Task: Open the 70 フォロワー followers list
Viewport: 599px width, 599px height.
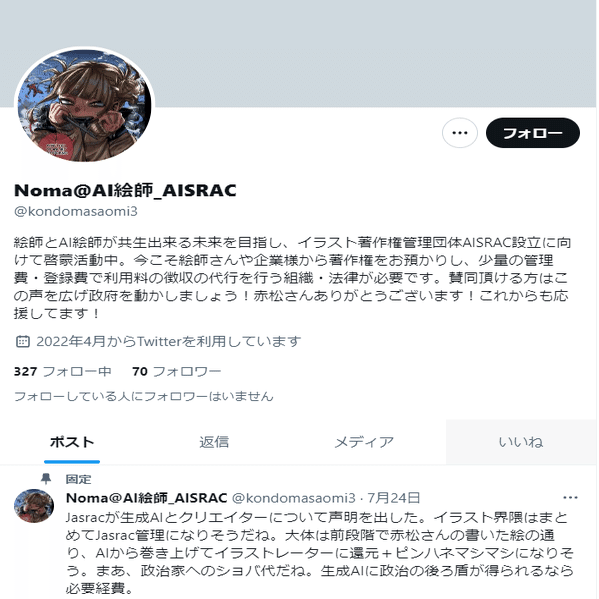Action: [x=176, y=371]
